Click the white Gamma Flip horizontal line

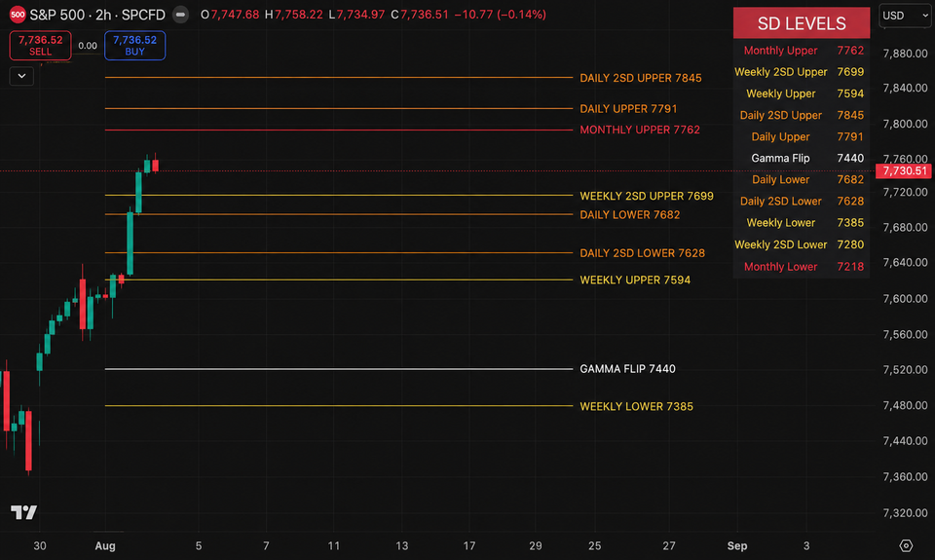[339, 369]
